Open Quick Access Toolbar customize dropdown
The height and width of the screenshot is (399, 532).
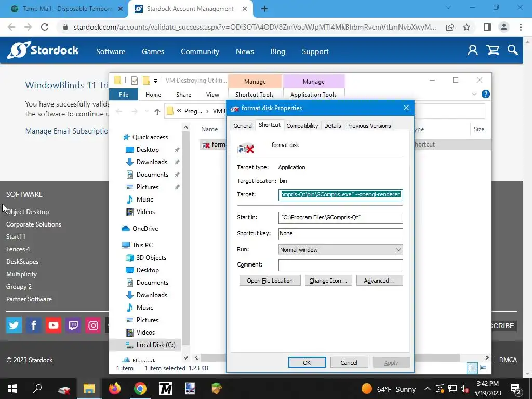click(x=155, y=81)
